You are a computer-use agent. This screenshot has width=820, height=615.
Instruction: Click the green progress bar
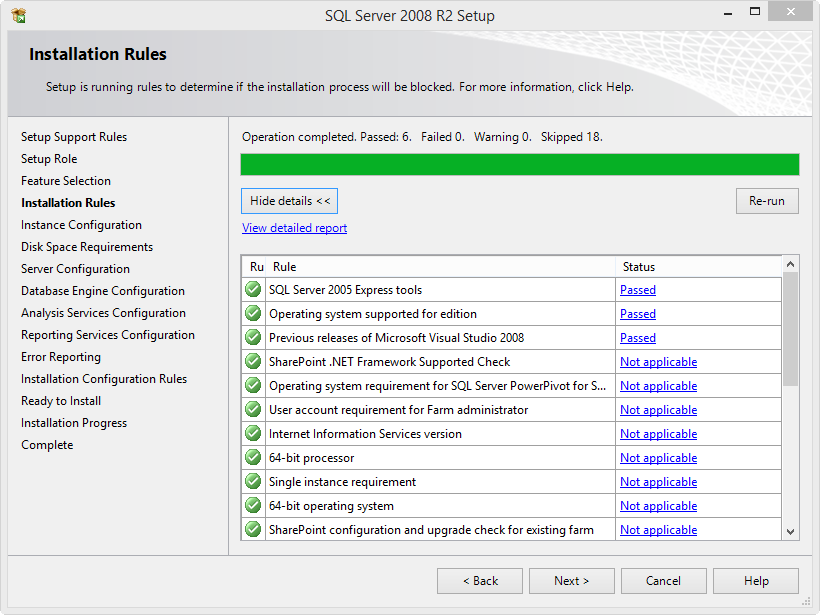[x=519, y=163]
